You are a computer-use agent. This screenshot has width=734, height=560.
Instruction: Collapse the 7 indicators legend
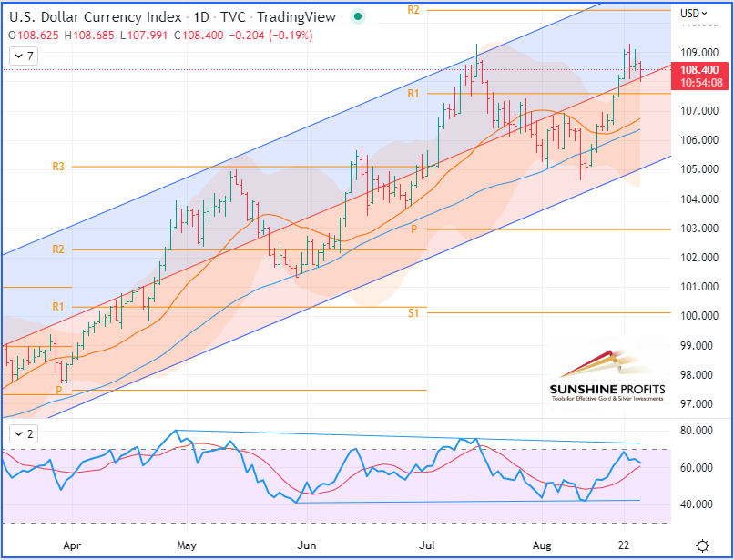click(24, 56)
